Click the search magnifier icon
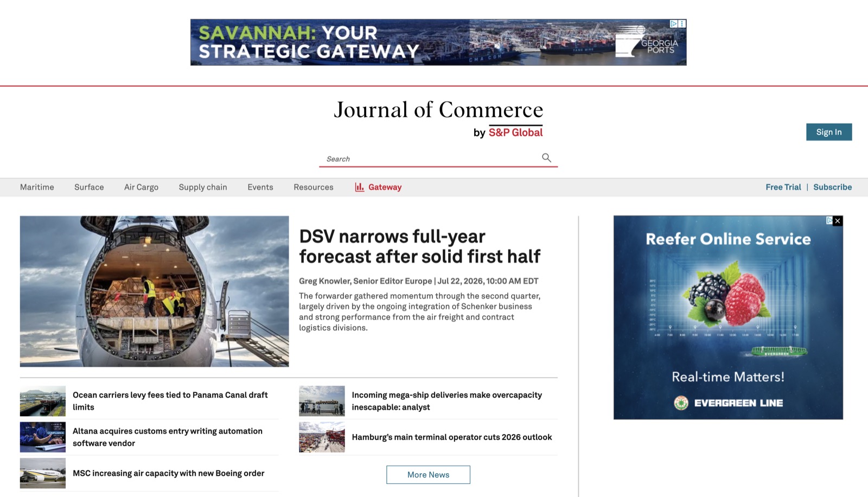Image resolution: width=868 pixels, height=497 pixels. [546, 158]
